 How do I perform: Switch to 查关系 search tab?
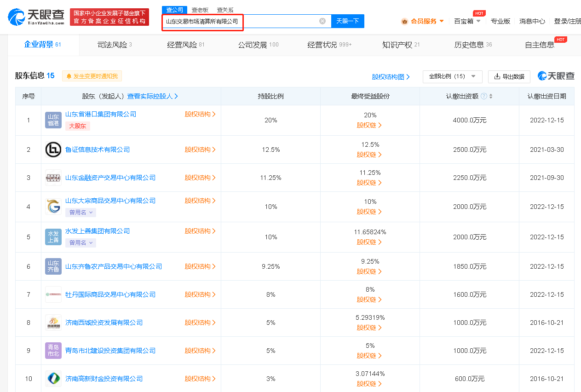click(225, 10)
